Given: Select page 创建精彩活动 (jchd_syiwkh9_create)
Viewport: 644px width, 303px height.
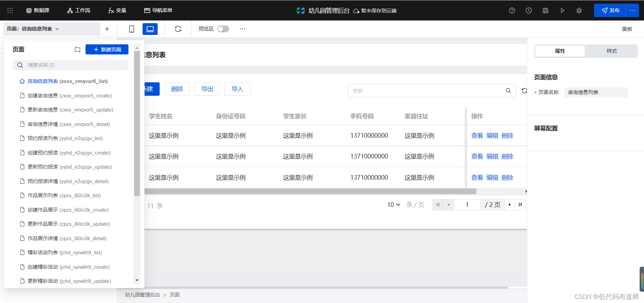Looking at the screenshot, I should [68, 267].
